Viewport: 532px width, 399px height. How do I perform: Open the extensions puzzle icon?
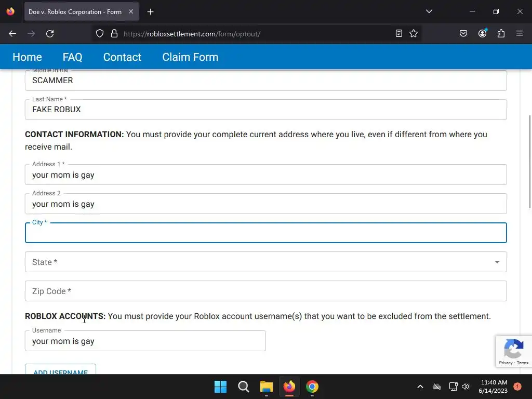pyautogui.click(x=501, y=33)
